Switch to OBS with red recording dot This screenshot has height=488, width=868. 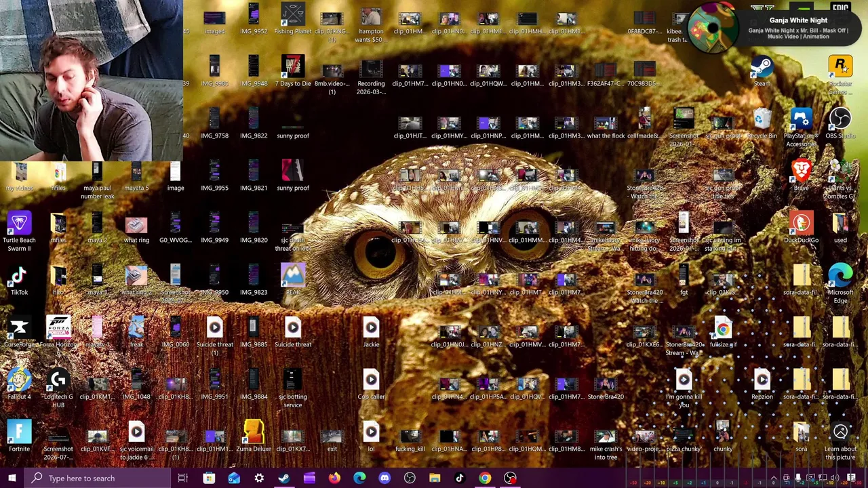510,478
